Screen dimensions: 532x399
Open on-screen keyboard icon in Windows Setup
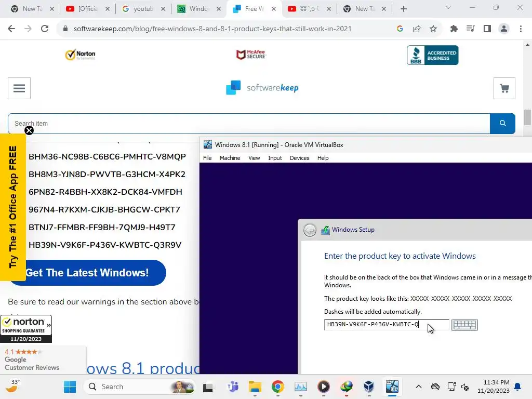464,325
